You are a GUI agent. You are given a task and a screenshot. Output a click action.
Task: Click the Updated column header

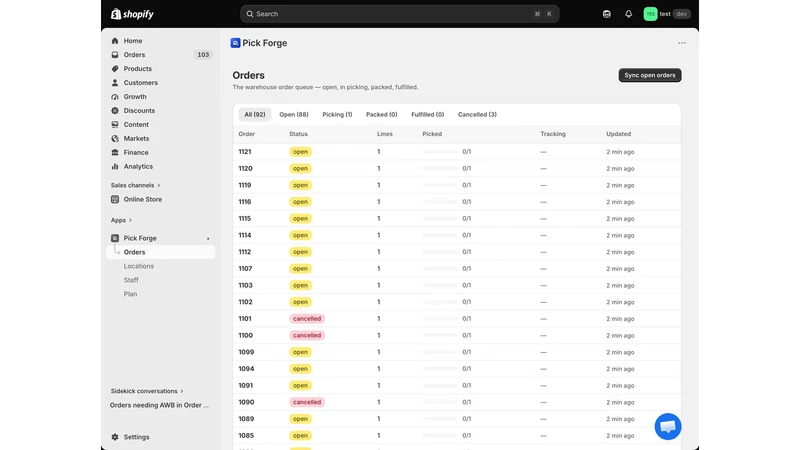pos(618,134)
